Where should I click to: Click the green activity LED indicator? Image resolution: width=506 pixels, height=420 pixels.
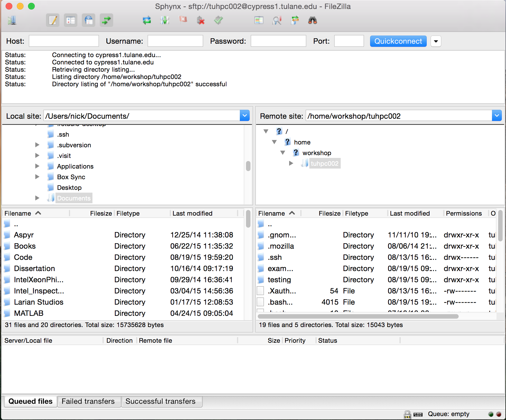pyautogui.click(x=491, y=414)
